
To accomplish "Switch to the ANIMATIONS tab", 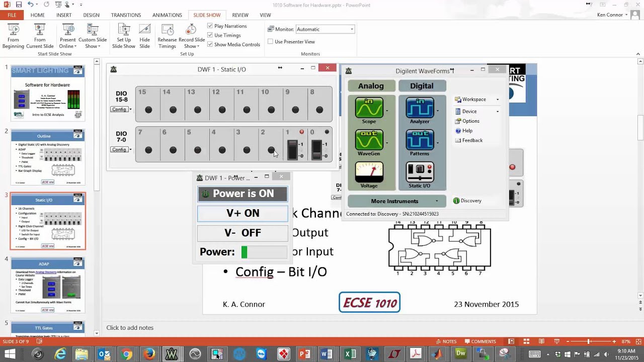I will [167, 15].
